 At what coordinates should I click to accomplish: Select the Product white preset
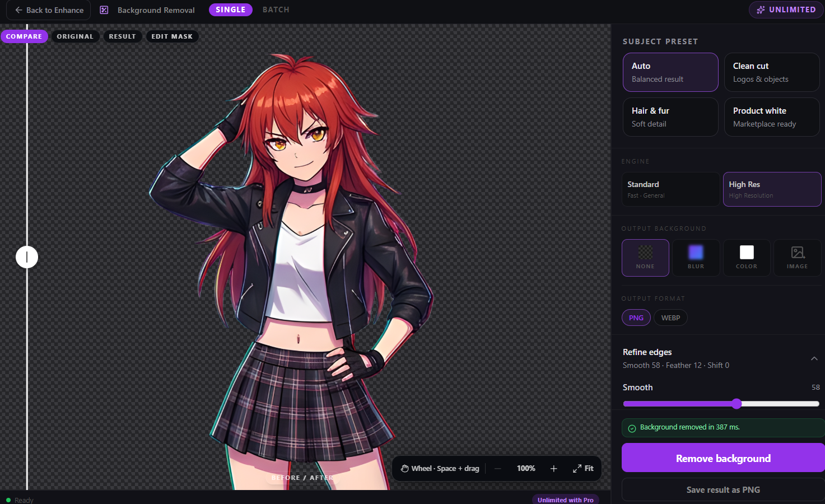click(772, 117)
